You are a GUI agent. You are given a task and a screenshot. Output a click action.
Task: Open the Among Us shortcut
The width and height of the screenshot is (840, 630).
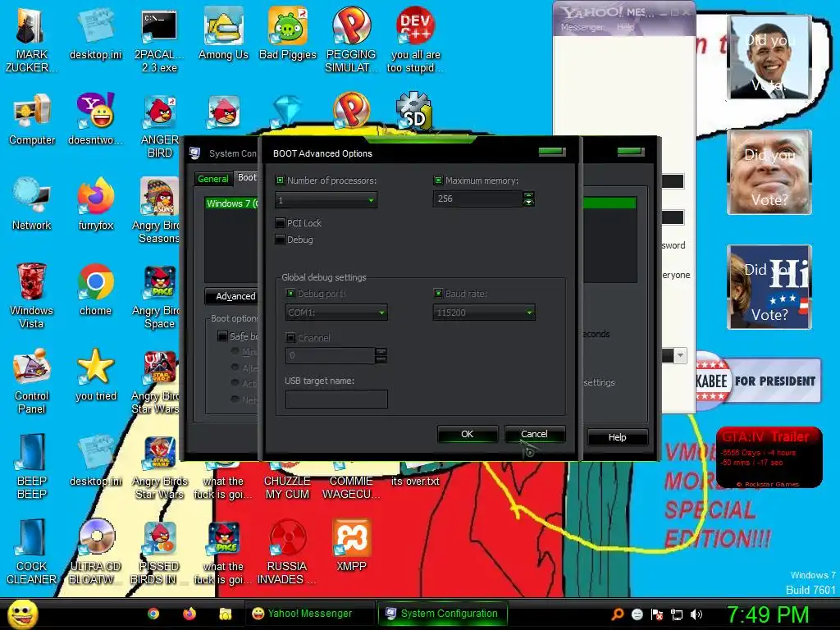pyautogui.click(x=223, y=34)
